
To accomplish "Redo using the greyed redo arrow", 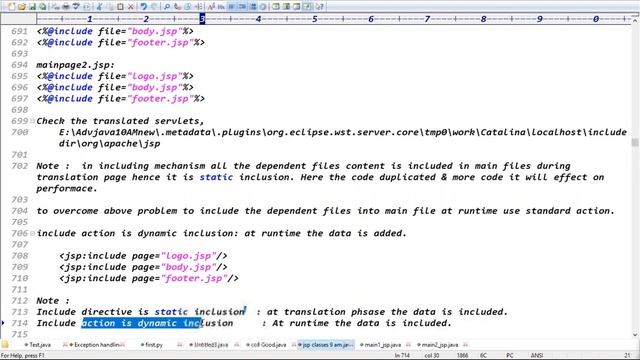I will tap(154, 7).
